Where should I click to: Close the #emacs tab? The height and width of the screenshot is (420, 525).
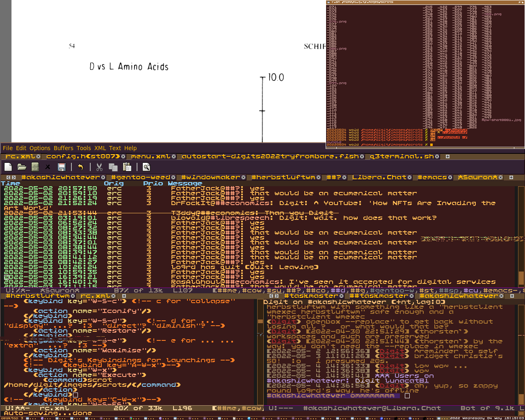[x=450, y=178]
